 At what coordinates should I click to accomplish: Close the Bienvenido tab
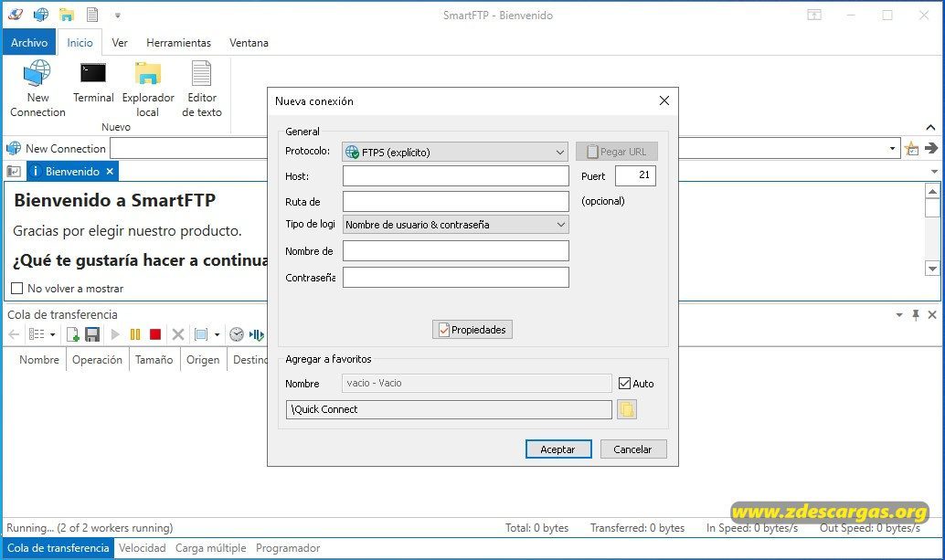110,172
